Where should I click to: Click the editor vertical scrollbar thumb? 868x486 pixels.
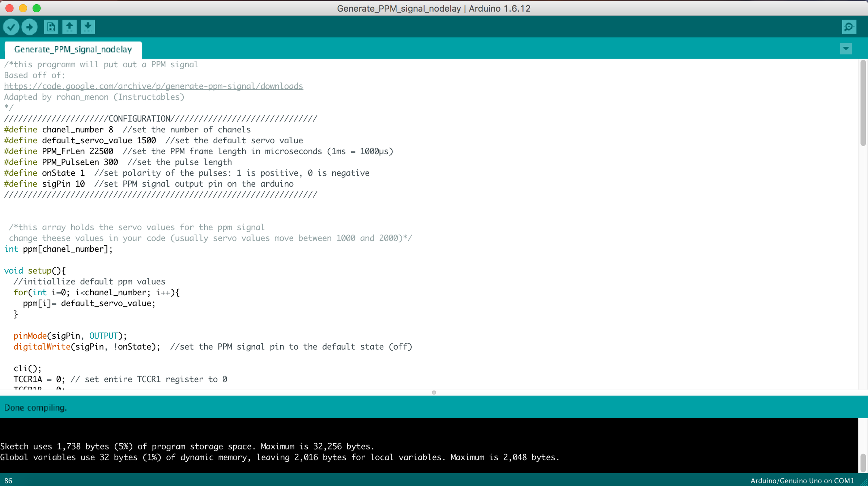point(863,103)
